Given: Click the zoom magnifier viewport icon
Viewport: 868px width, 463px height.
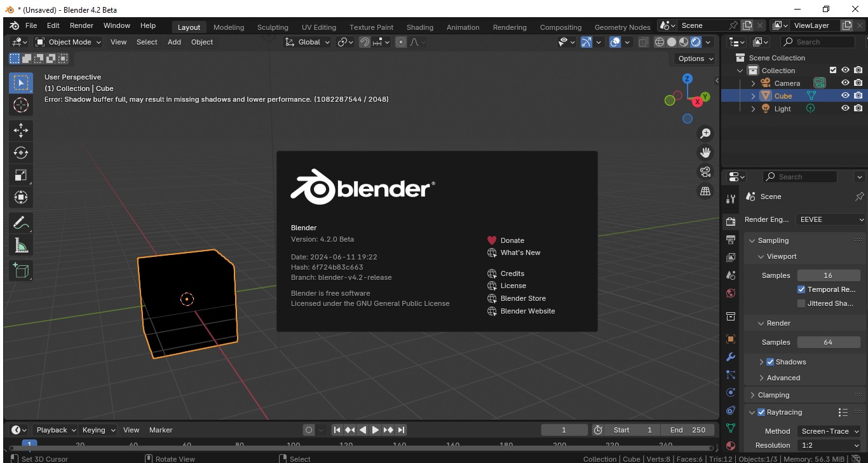Looking at the screenshot, I should pyautogui.click(x=705, y=134).
